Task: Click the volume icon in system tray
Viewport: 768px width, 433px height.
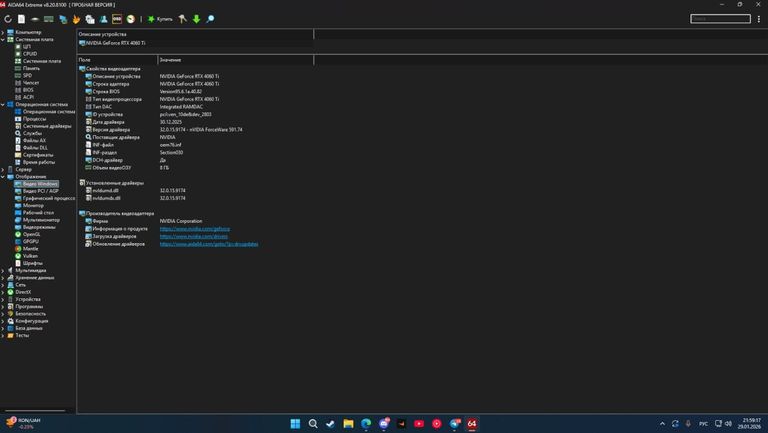Action: click(728, 424)
